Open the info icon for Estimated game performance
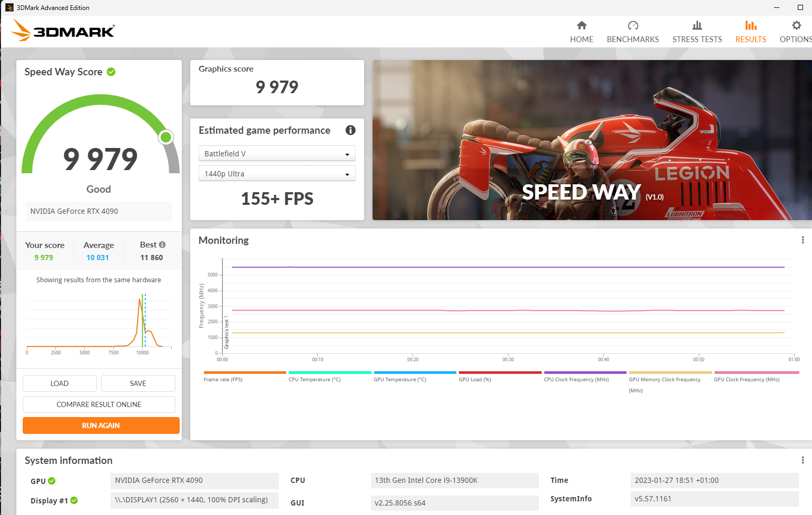Viewport: 812px width, 515px height. click(x=350, y=130)
